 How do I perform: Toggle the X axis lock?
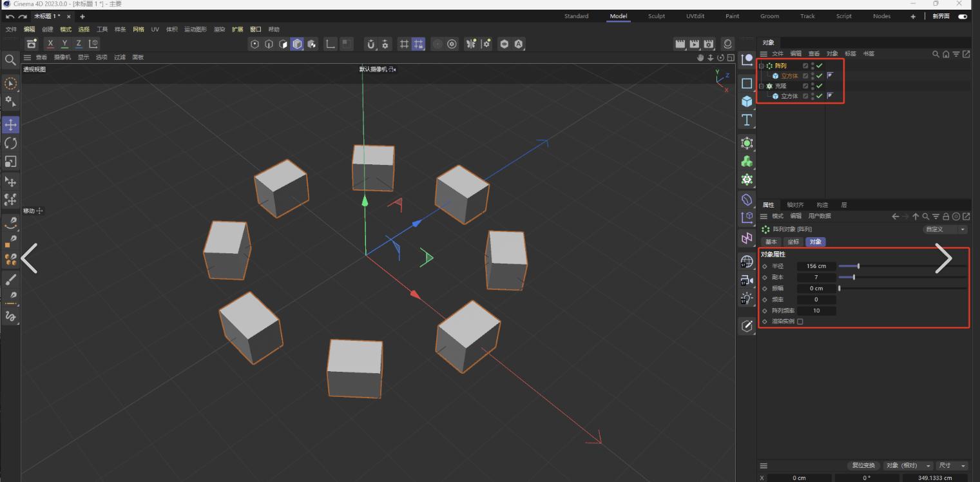tap(50, 44)
